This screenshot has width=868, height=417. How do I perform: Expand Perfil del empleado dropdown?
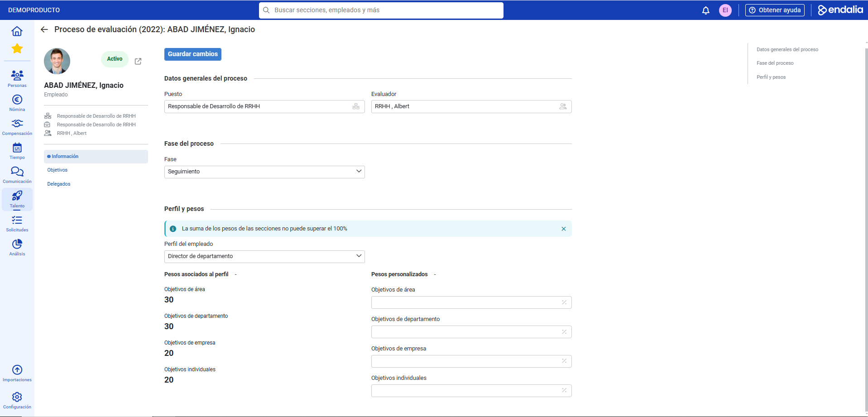tap(264, 256)
